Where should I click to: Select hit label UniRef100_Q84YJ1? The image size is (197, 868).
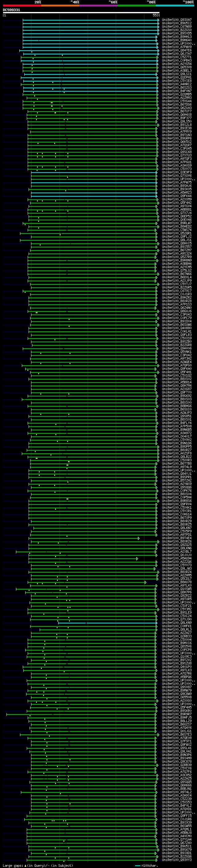(177, 474)
